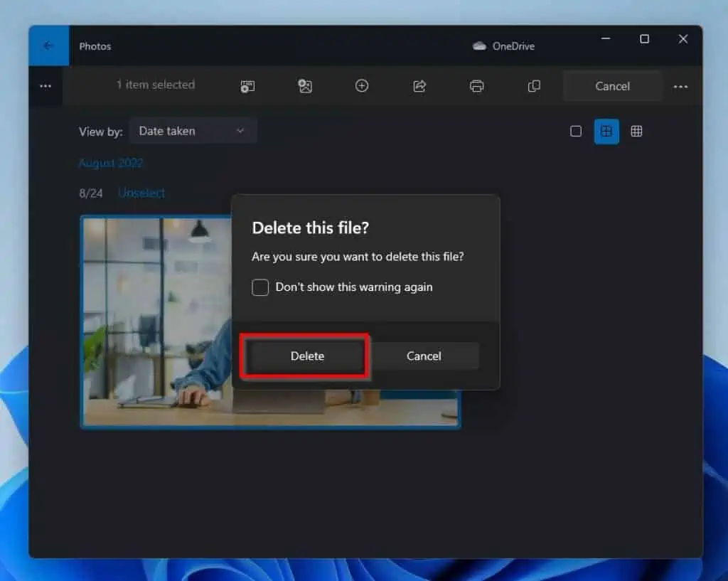
Task: Click the OneDrive cloud icon
Action: [x=479, y=46]
